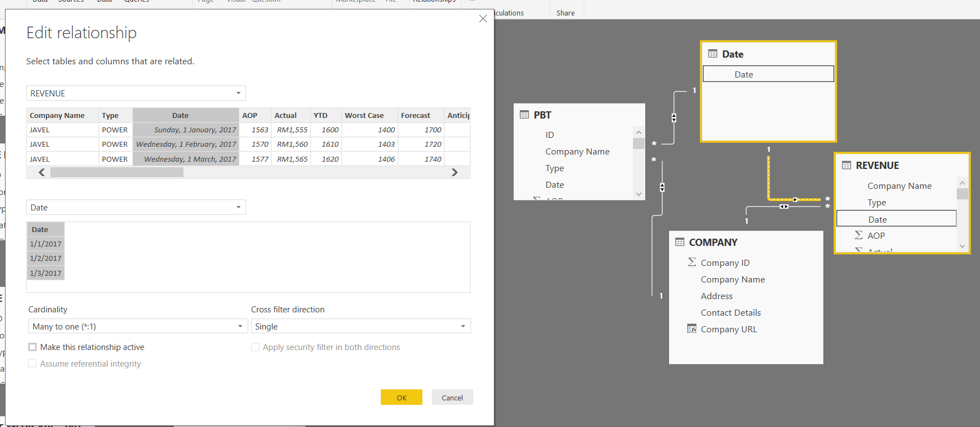
Task: Select the sigma icon beside Company ID
Action: coord(692,262)
